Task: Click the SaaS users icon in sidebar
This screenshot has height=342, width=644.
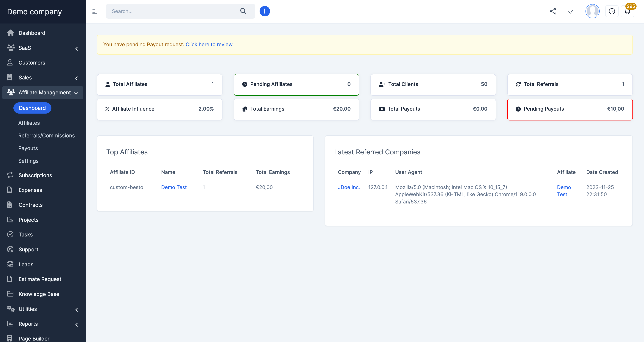Action: pos(11,48)
